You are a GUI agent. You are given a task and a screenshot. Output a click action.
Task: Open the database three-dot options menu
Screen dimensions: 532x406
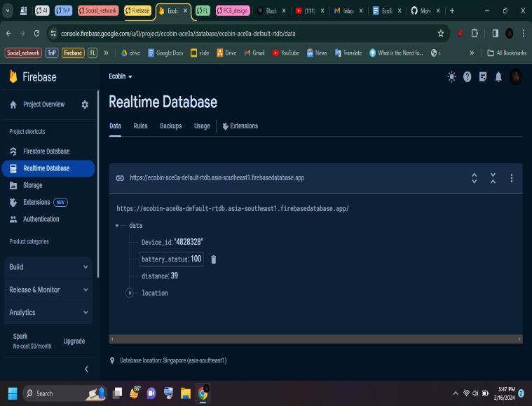[x=511, y=178]
